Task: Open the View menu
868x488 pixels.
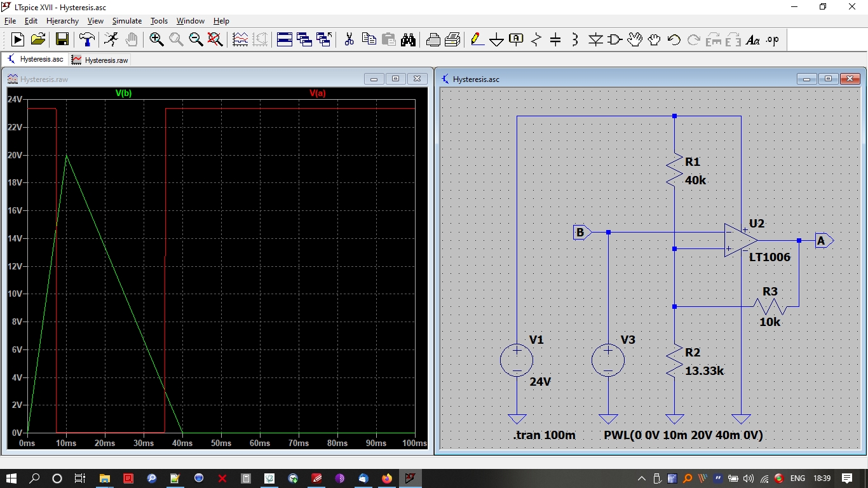Action: [95, 21]
